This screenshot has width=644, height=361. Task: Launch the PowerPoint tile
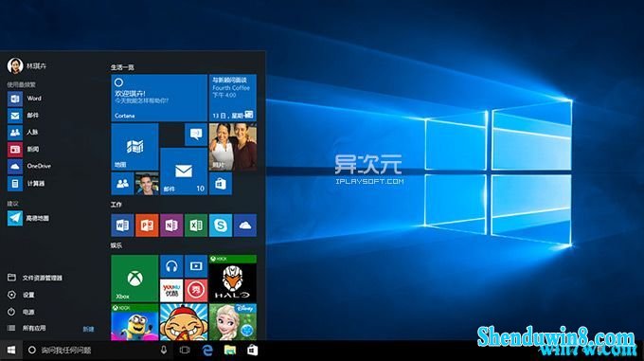(147, 226)
